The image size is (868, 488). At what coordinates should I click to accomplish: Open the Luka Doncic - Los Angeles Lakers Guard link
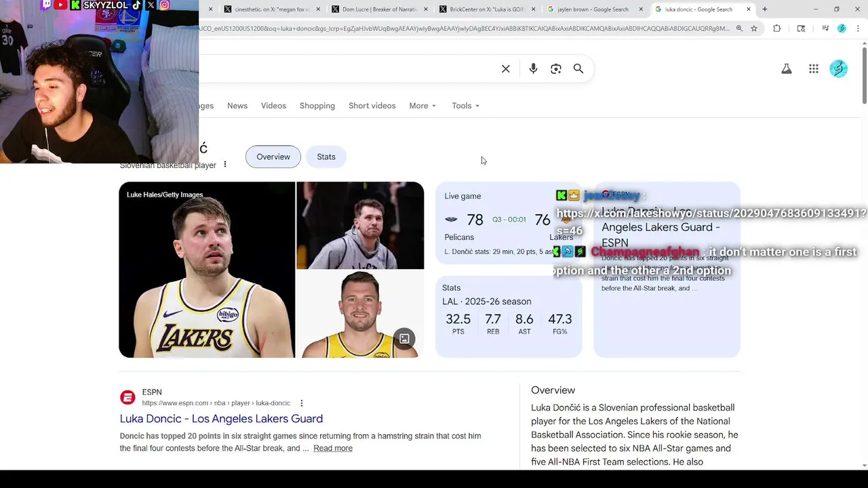(221, 419)
